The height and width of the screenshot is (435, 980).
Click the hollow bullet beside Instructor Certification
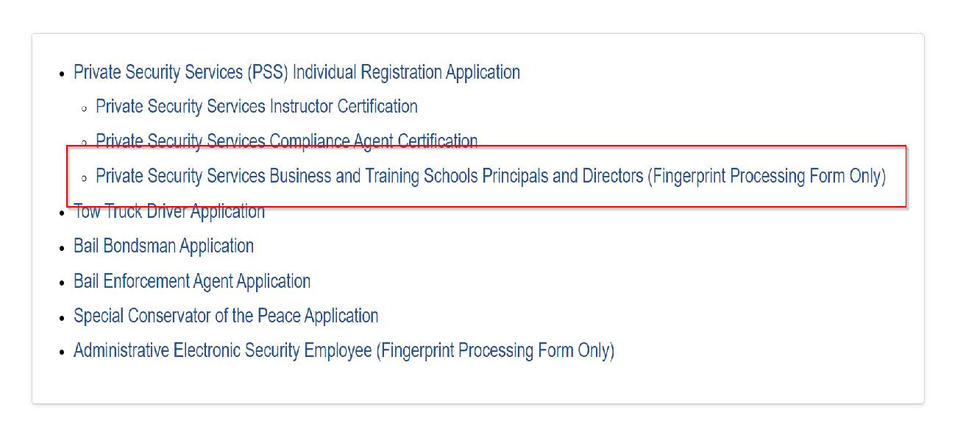coord(85,108)
